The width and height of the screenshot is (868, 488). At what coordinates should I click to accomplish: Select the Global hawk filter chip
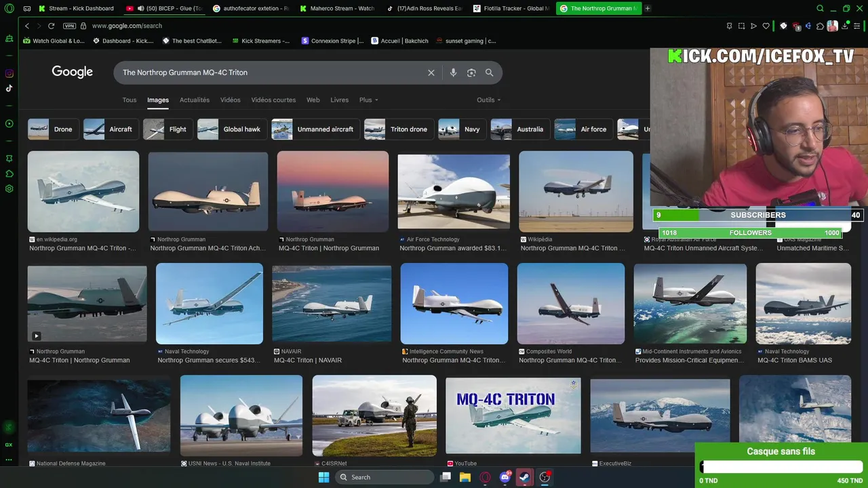(232, 129)
